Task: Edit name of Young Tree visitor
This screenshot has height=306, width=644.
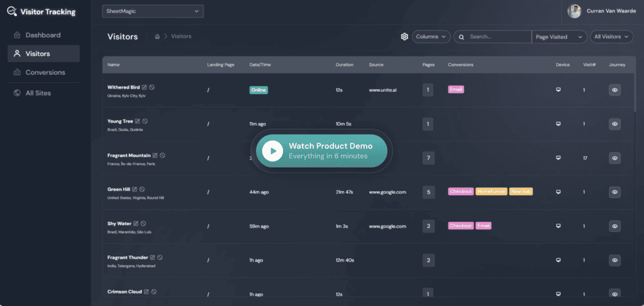Action: click(x=138, y=121)
